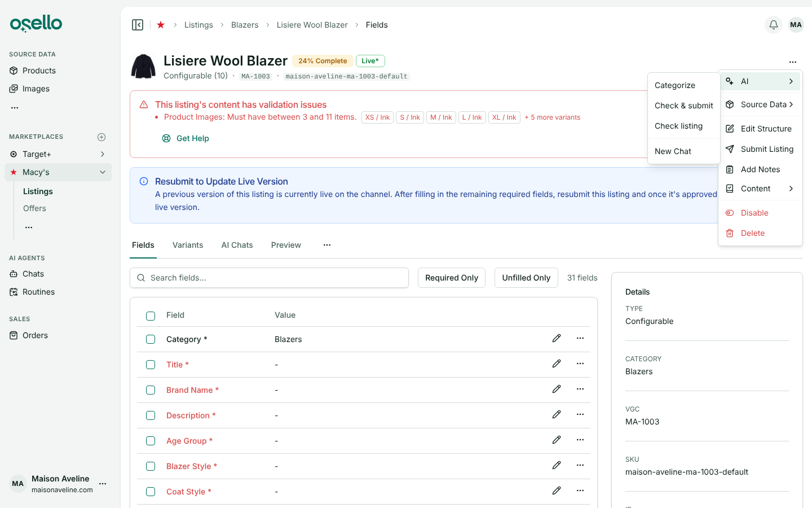This screenshot has height=508, width=812.
Task: Edit the Category field pencil icon
Action: [x=557, y=338]
